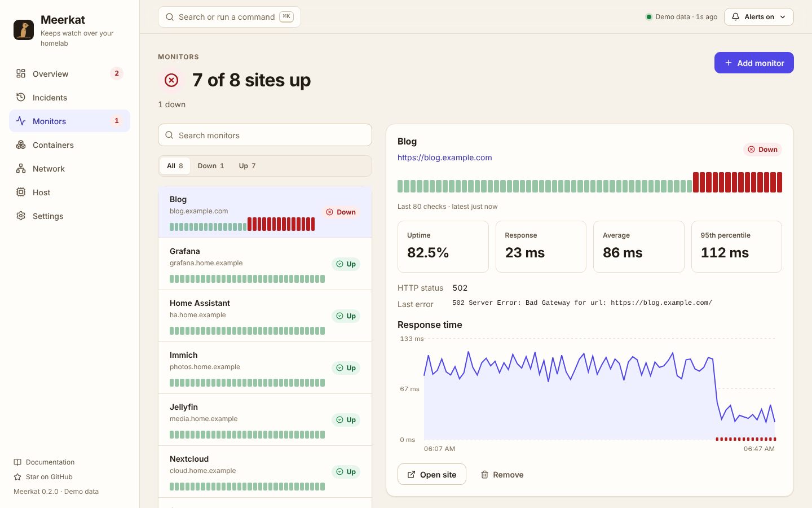Go to the Documentation link
812x508 pixels.
[x=44, y=462]
